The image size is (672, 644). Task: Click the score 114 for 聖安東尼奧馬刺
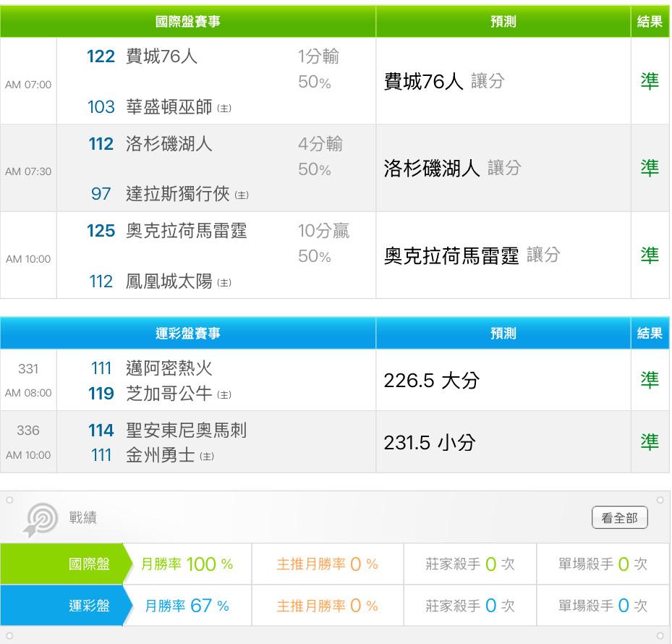(101, 430)
